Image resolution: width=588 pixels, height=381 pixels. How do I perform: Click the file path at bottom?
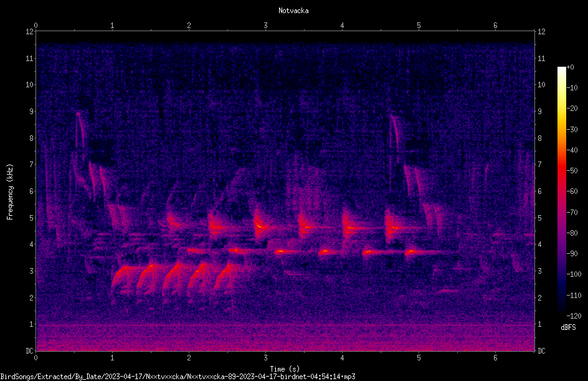[x=178, y=377]
